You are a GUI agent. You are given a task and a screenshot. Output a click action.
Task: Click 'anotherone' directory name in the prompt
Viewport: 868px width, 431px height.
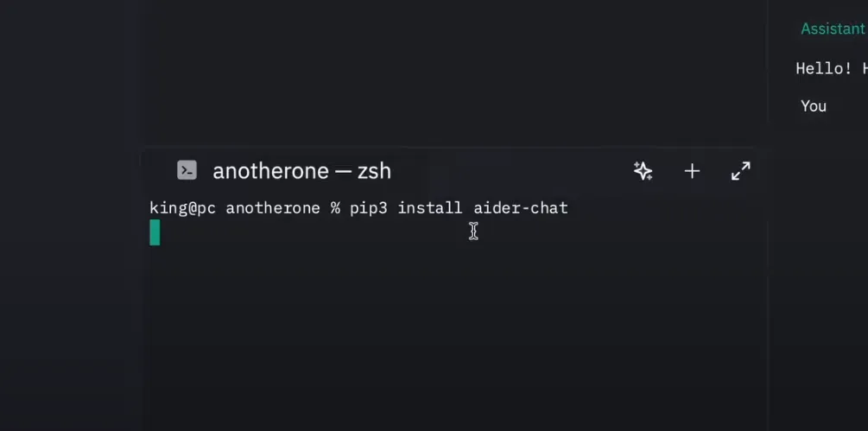pyautogui.click(x=272, y=208)
